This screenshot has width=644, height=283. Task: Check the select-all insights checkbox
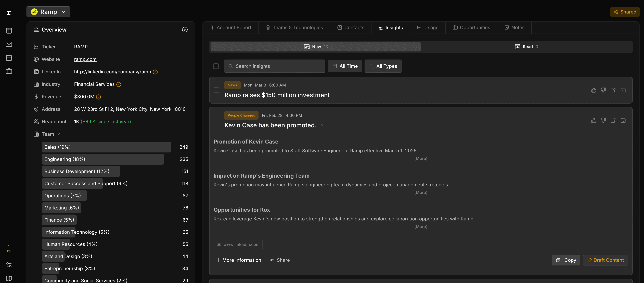pos(216,66)
